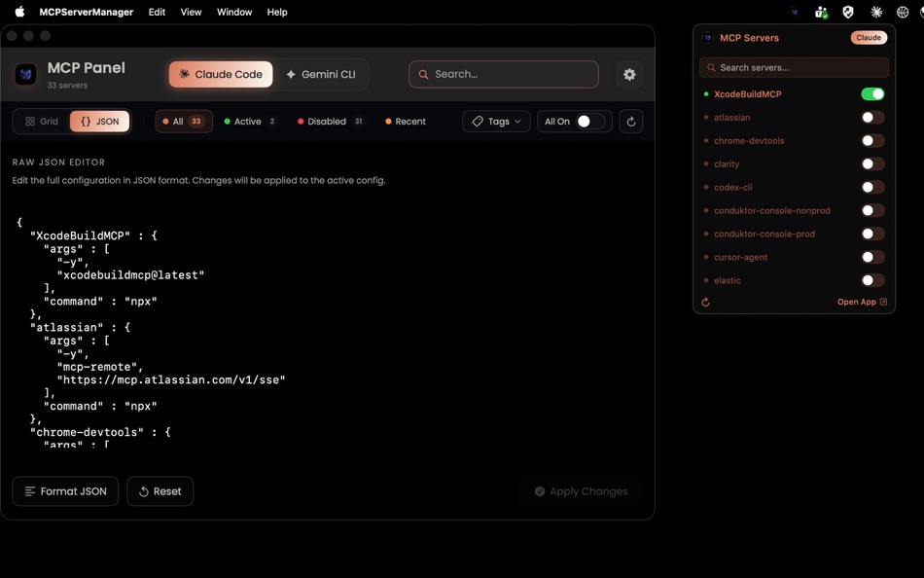Viewport: 924px width, 578px height.
Task: Click the Claude starburst menu bar icon
Action: coord(876,12)
